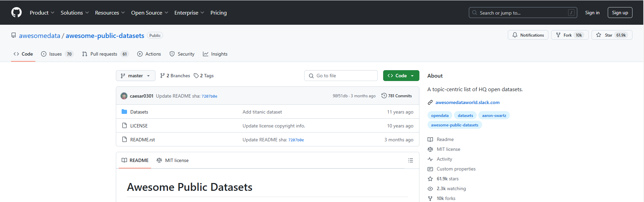Screen dimensions: 644x202
Task: Click the commit history clock icon
Action: coord(384,96)
